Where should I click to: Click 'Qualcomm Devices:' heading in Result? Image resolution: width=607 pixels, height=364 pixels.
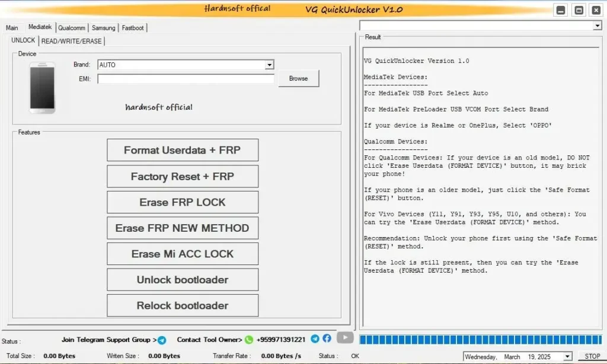[395, 142]
